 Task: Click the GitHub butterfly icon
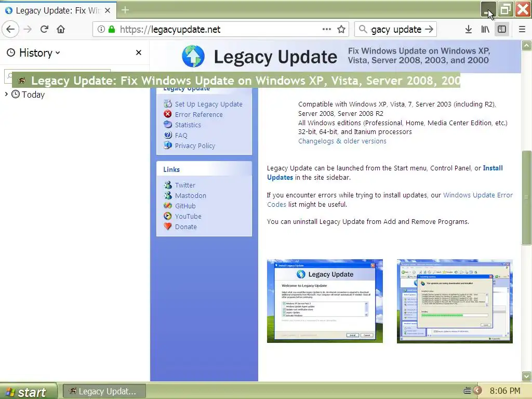tap(168, 206)
